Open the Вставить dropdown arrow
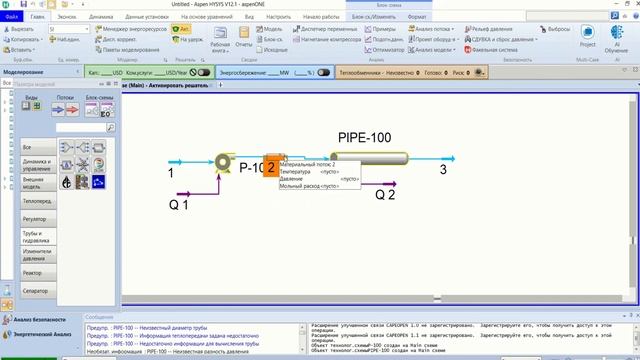 [x=33, y=50]
